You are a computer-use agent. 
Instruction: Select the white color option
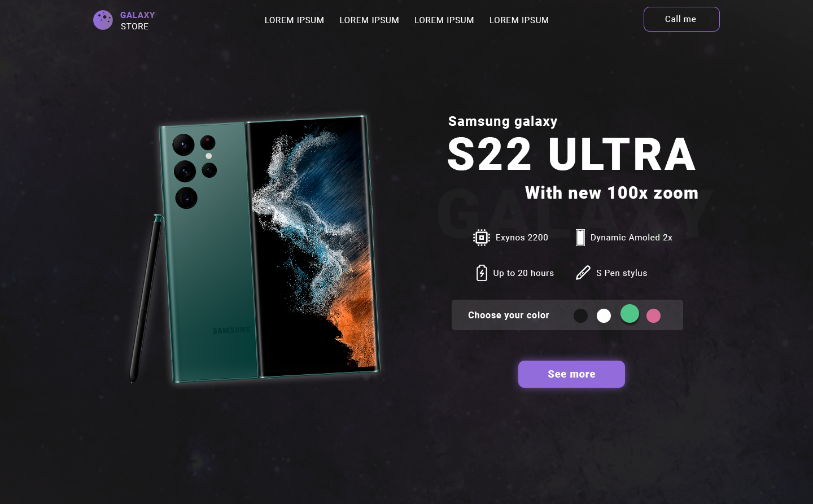[604, 315]
